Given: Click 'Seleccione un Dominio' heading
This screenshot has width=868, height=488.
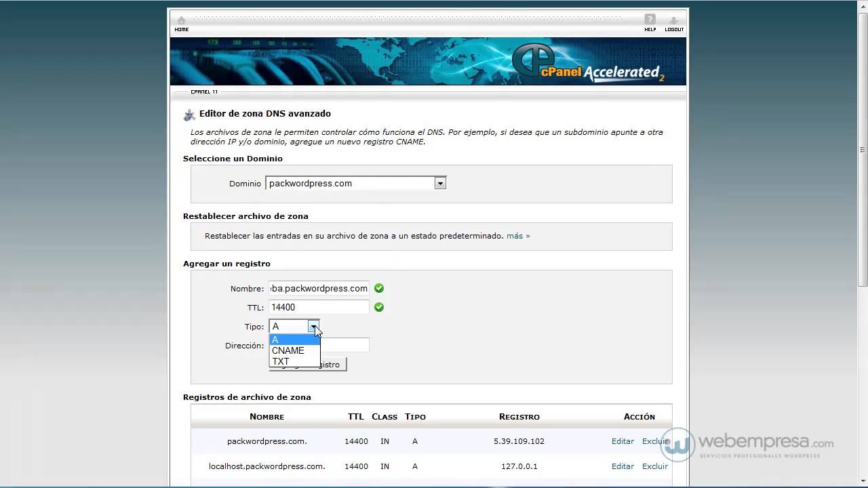Looking at the screenshot, I should pyautogui.click(x=233, y=159).
